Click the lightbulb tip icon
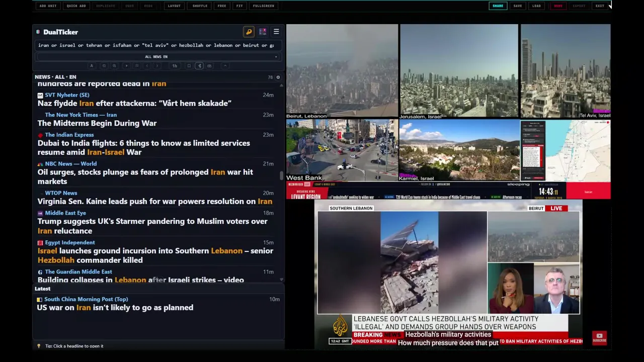 39,346
